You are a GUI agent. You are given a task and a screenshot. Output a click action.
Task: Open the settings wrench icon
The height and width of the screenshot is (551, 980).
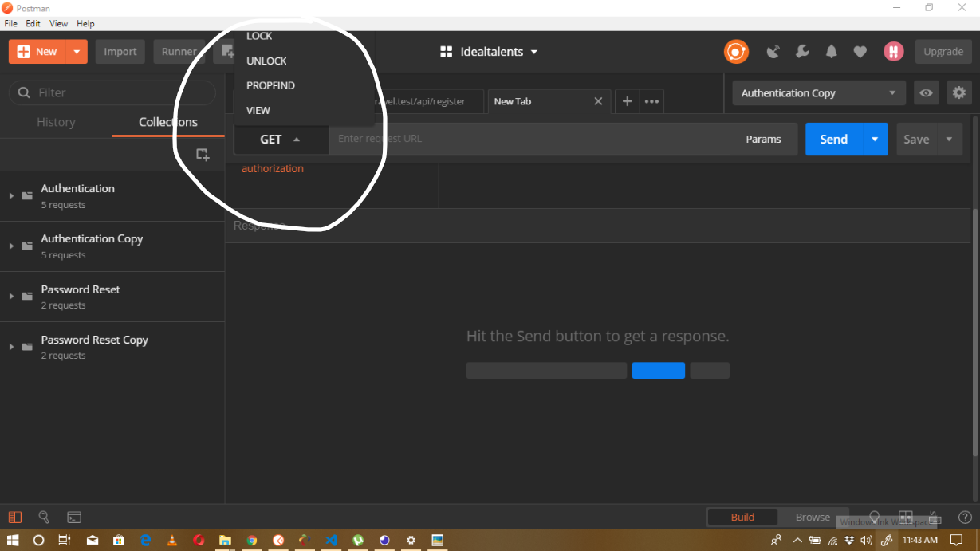(x=802, y=51)
